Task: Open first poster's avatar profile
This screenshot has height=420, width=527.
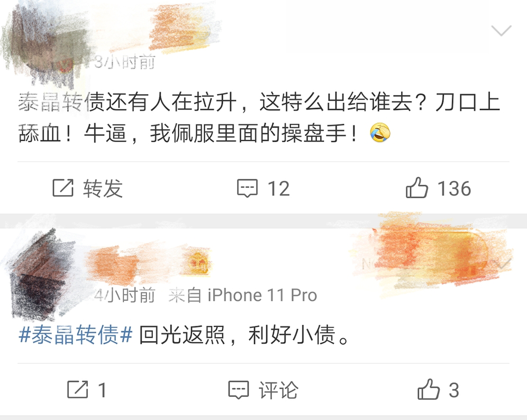Action: point(44,44)
